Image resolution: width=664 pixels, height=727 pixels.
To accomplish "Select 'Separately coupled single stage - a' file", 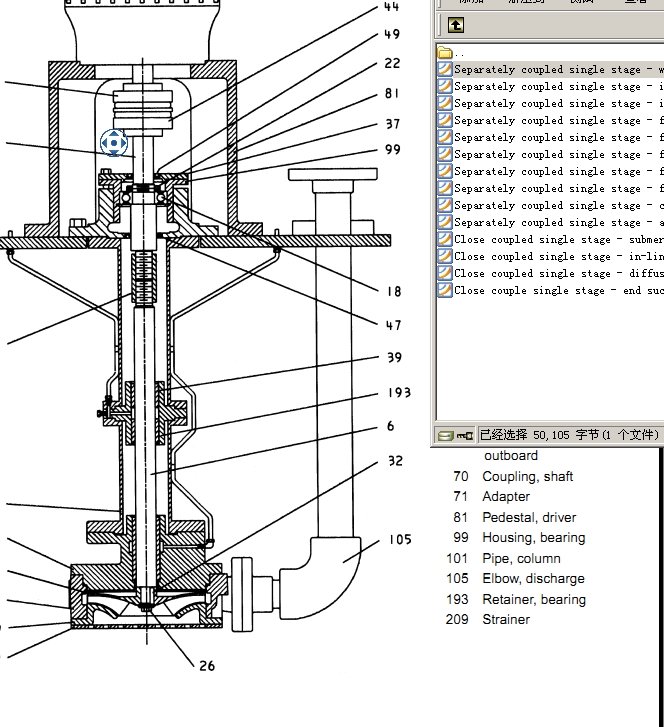I will pos(555,223).
